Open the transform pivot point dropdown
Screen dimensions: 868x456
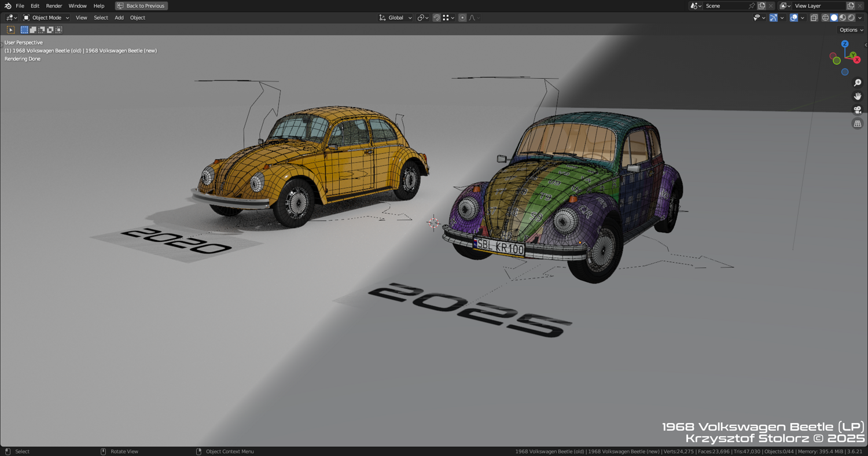pyautogui.click(x=423, y=18)
